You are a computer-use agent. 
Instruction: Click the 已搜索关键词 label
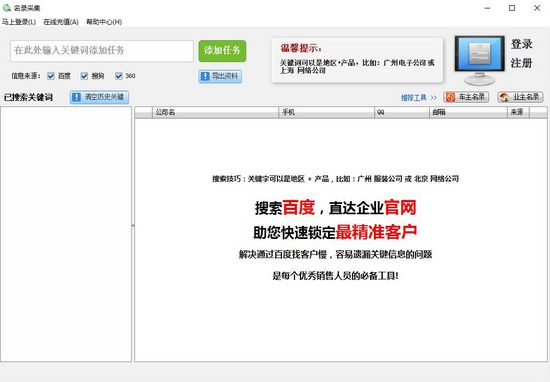pos(28,98)
